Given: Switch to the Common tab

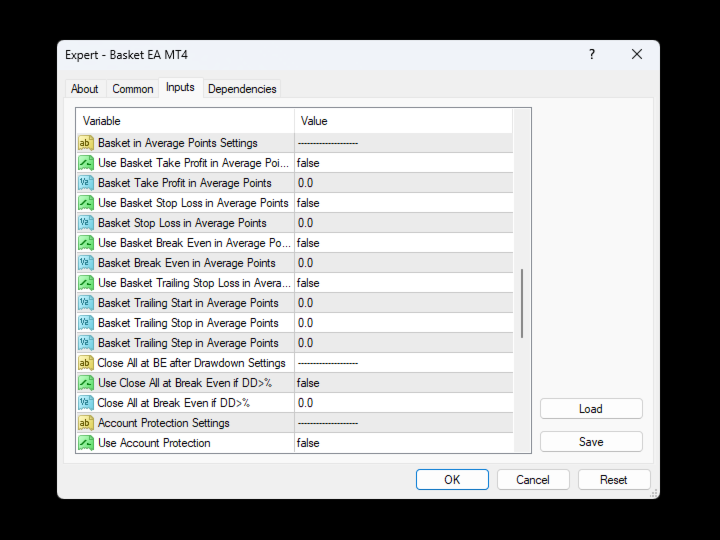Looking at the screenshot, I should 133,89.
